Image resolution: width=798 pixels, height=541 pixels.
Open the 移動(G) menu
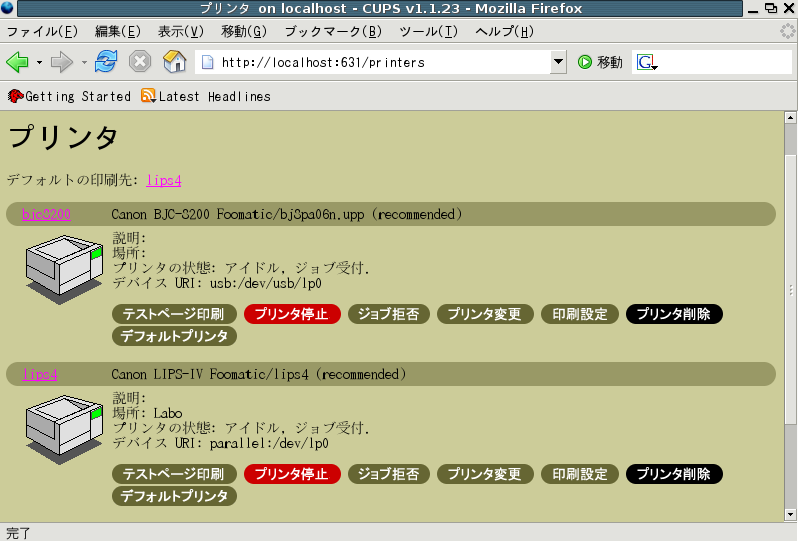point(244,32)
